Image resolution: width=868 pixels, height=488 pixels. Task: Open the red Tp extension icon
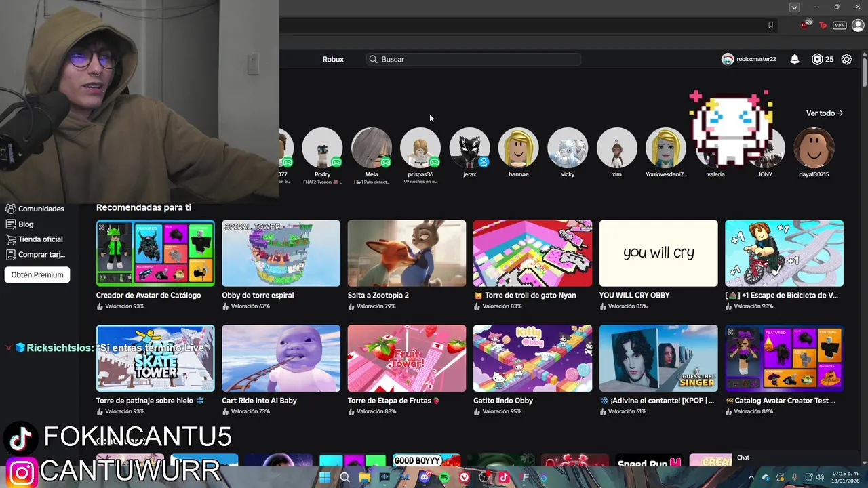pos(823,25)
